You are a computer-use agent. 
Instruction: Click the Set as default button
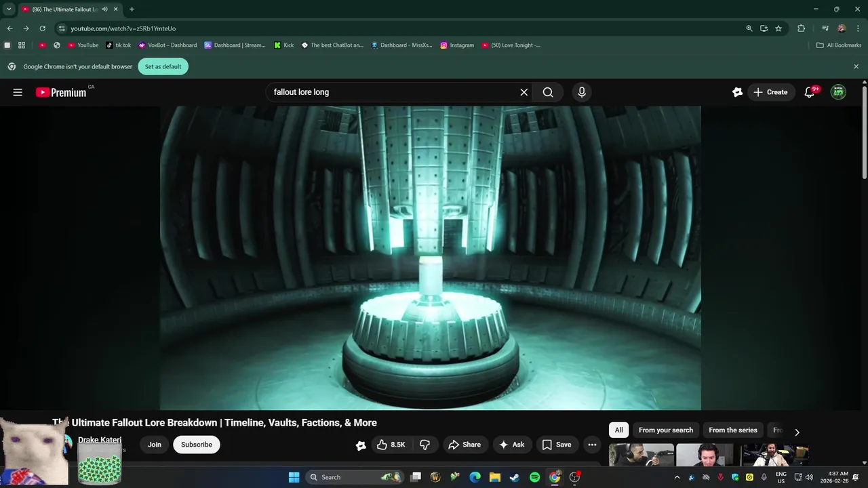coord(163,66)
